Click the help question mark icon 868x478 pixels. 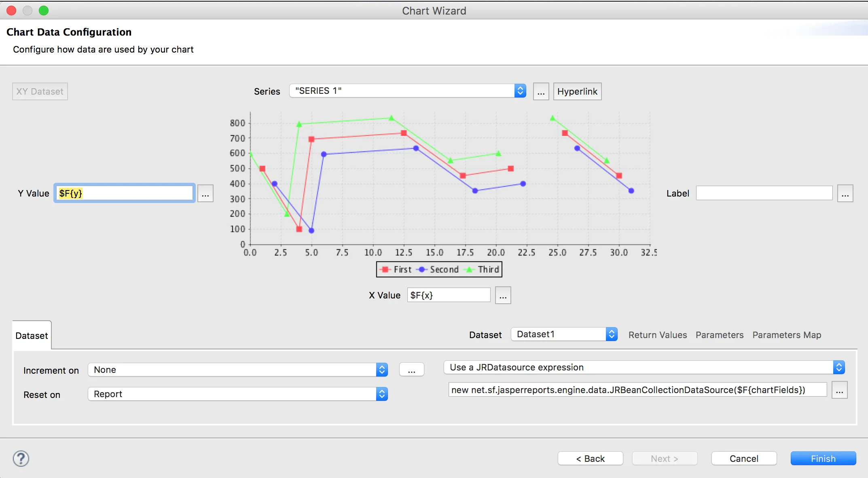(21, 459)
